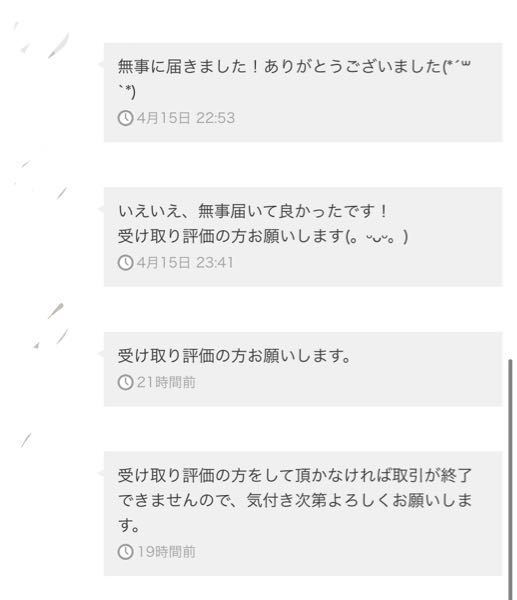The height and width of the screenshot is (600, 517).
Task: Select the いえいえ、無事届いて良かったです！ line
Action: [x=253, y=211]
